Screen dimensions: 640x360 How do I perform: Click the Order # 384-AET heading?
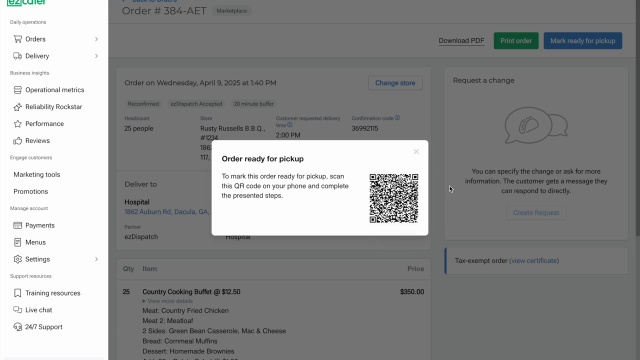tap(164, 11)
